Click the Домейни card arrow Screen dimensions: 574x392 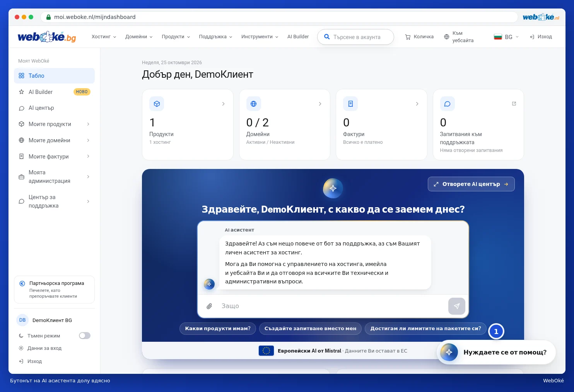(320, 104)
